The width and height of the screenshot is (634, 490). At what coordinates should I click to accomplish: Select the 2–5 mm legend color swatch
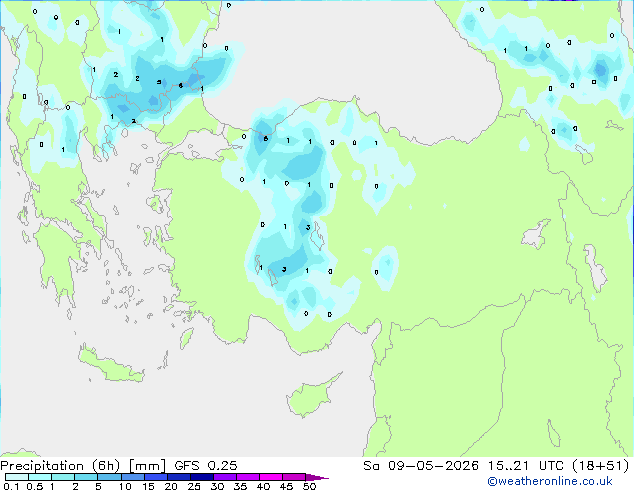pyautogui.click(x=86, y=477)
